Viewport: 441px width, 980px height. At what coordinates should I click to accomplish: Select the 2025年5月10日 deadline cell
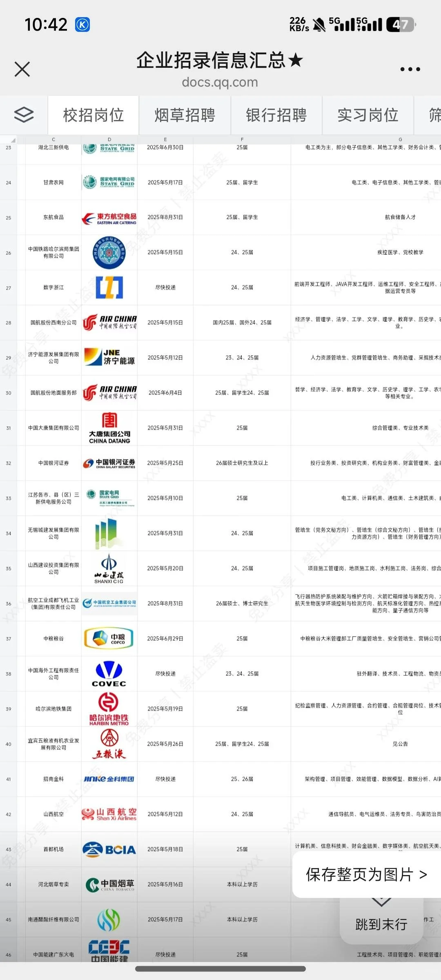(x=165, y=499)
